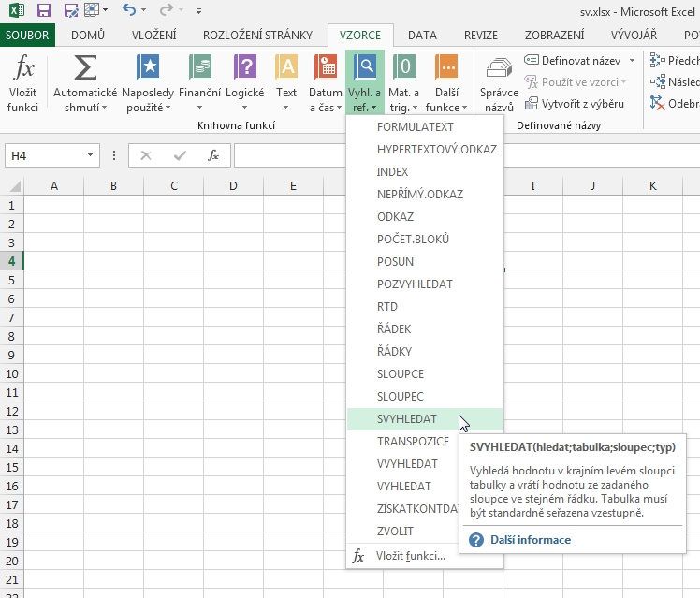Screen dimensions: 700x598
Task: Select FORMULATEXT from the function list
Action: coord(425,127)
